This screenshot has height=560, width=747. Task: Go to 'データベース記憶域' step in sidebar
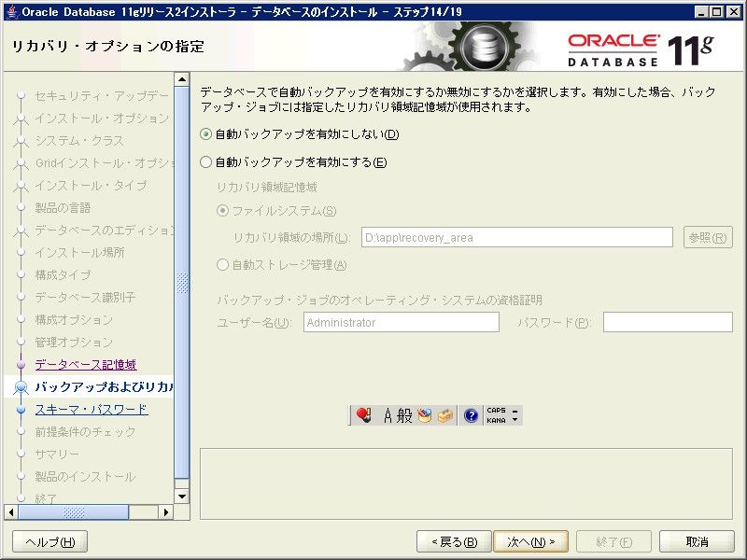point(86,365)
